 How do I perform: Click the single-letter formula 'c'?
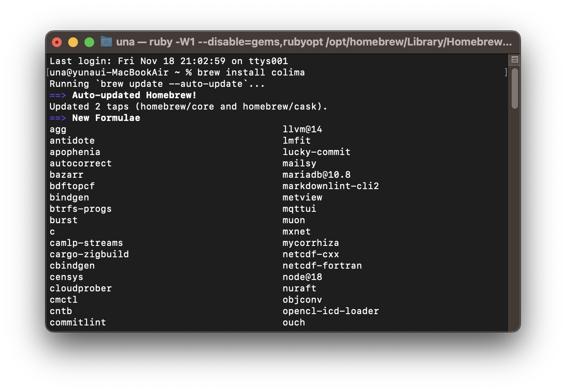52,232
